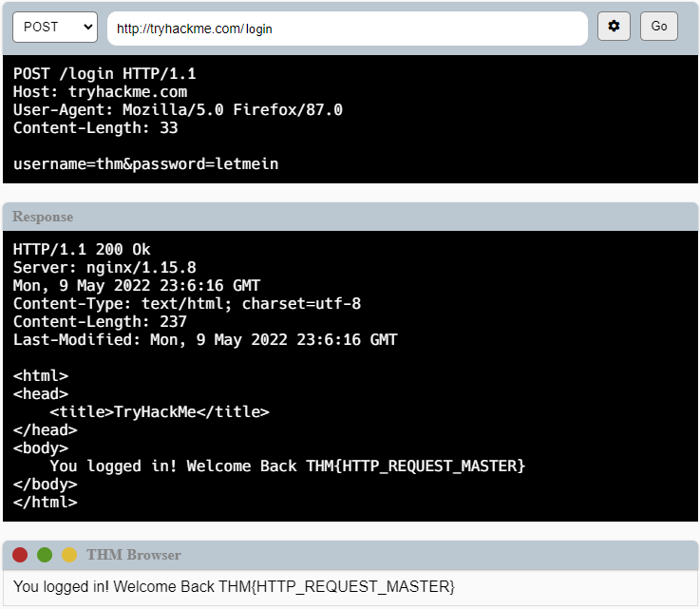Click the yellow dot in THM Browser
This screenshot has width=700, height=609.
pyautogui.click(x=69, y=555)
